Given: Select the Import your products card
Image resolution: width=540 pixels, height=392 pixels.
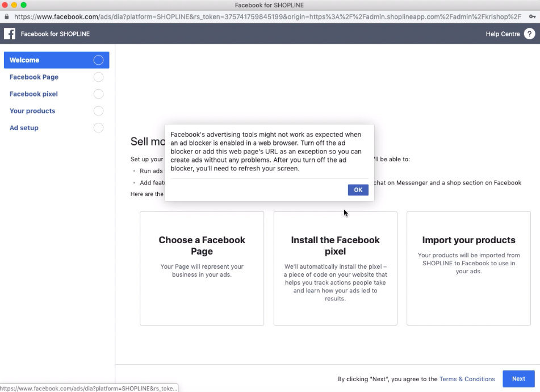Looking at the screenshot, I should pyautogui.click(x=468, y=268).
